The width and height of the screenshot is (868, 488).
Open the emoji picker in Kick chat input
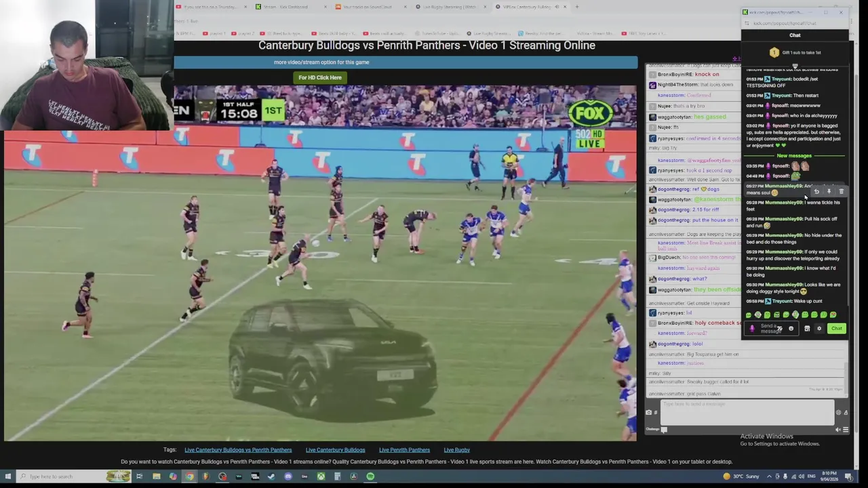pos(791,329)
